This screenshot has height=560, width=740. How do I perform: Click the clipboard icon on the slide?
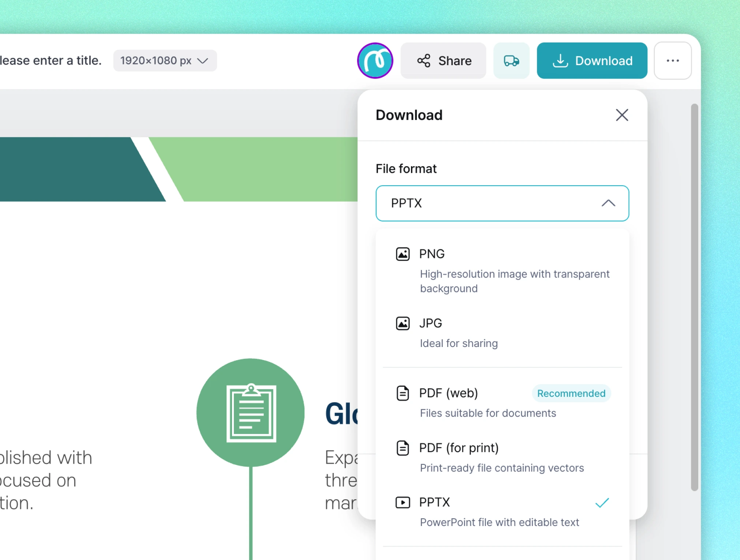click(x=251, y=412)
